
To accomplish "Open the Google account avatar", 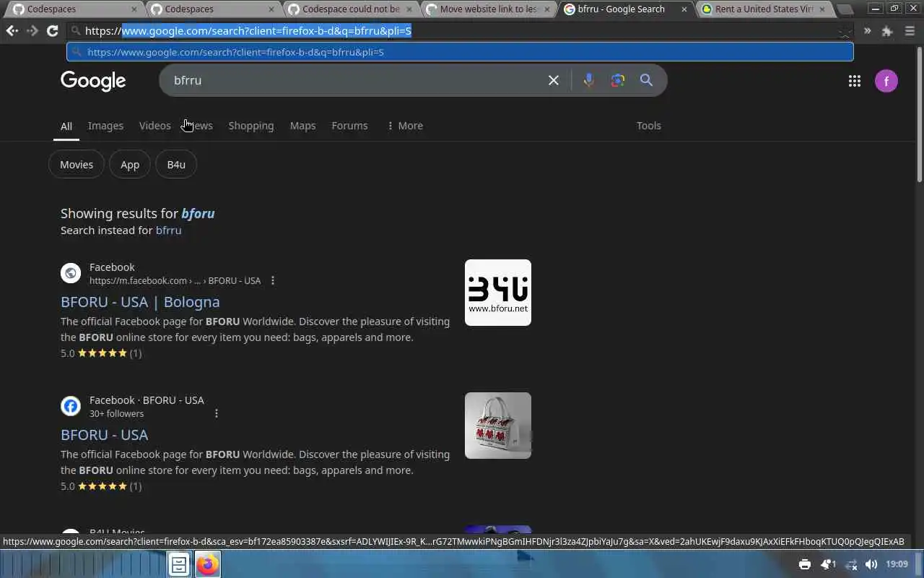I will (x=886, y=81).
